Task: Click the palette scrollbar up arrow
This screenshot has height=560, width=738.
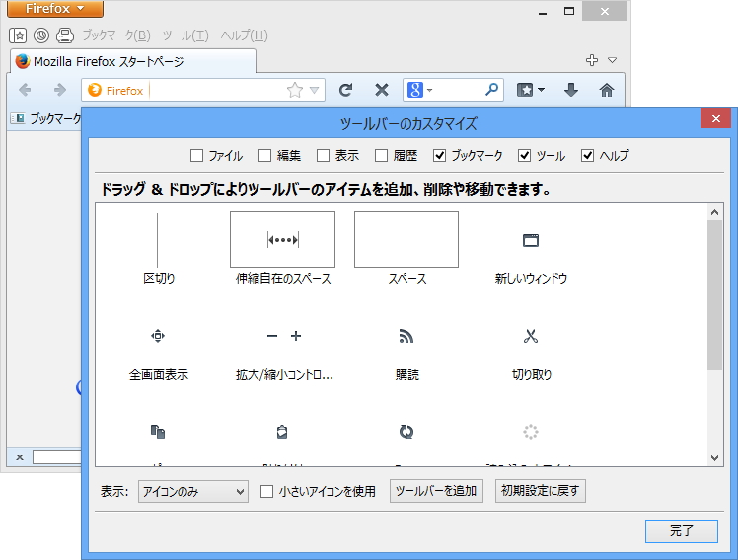Action: (714, 212)
